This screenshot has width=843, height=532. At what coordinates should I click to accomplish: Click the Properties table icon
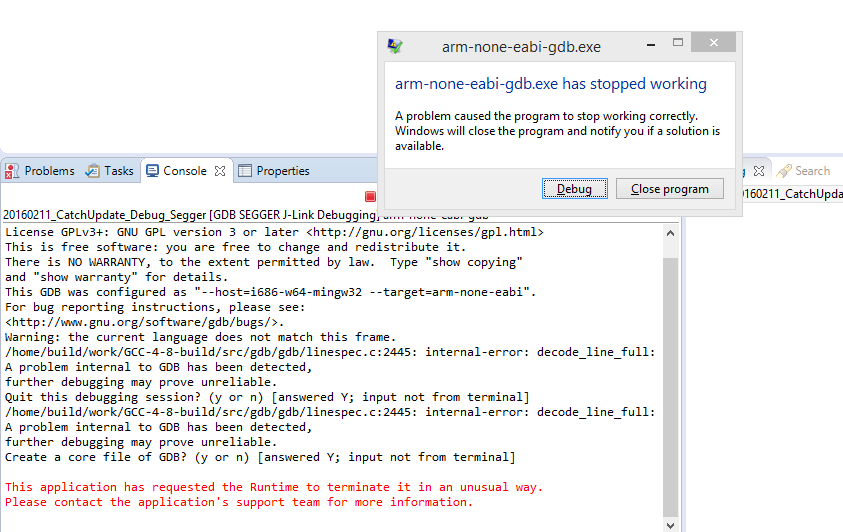[x=245, y=171]
